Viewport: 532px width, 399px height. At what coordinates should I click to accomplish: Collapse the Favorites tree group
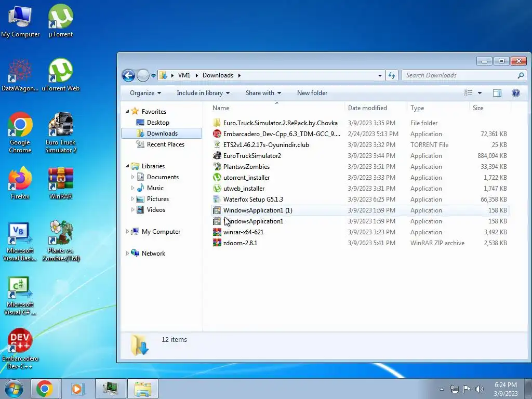pos(128,111)
